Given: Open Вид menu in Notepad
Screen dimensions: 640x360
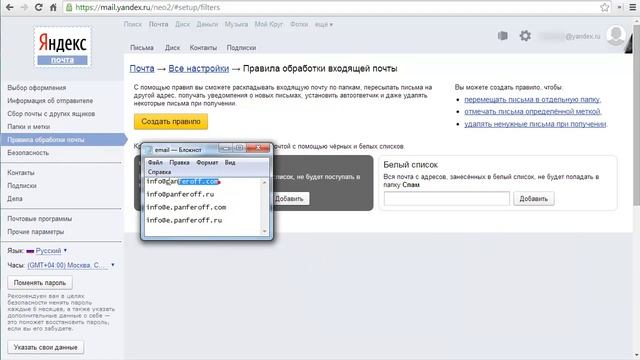Looking at the screenshot, I should (x=230, y=162).
